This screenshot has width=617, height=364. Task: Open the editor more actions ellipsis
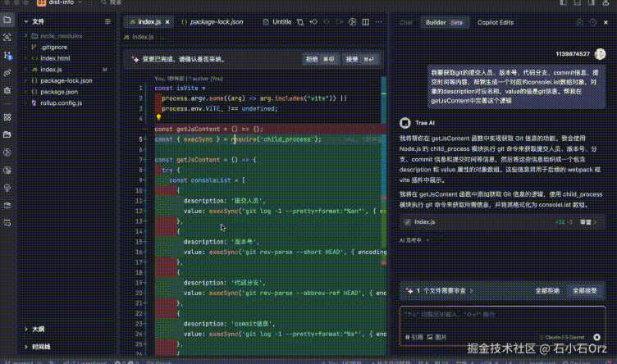point(378,22)
